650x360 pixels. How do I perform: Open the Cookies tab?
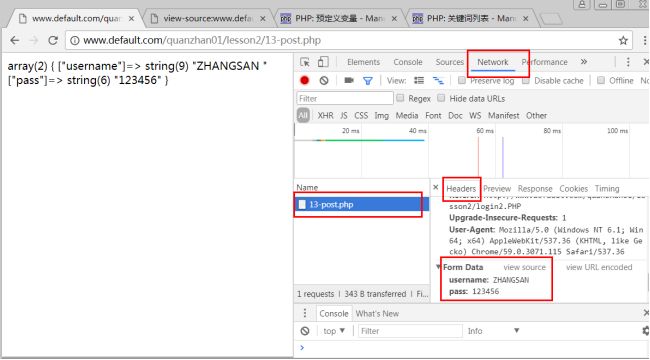(573, 189)
